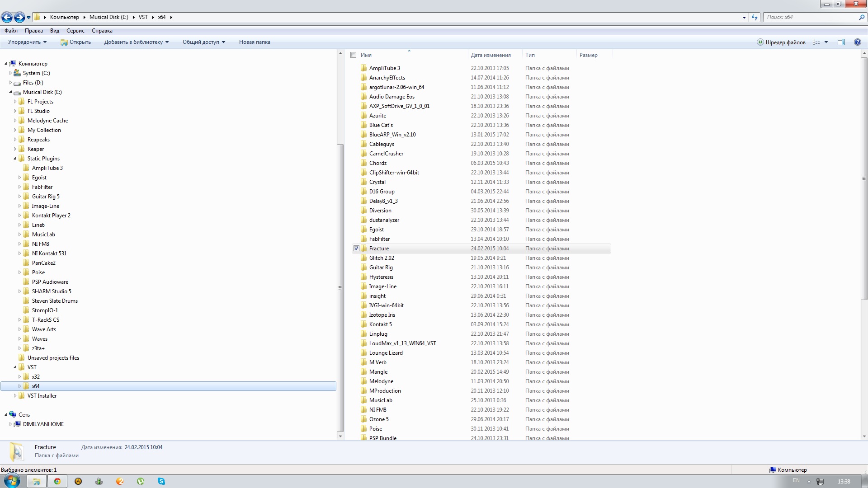The image size is (868, 488).
Task: Expand the FL Projects tree node
Action: coord(15,102)
